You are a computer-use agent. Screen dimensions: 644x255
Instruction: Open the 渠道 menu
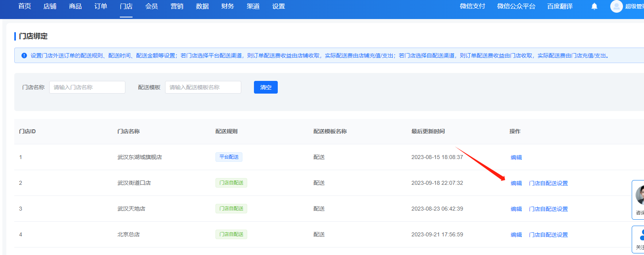pyautogui.click(x=253, y=6)
